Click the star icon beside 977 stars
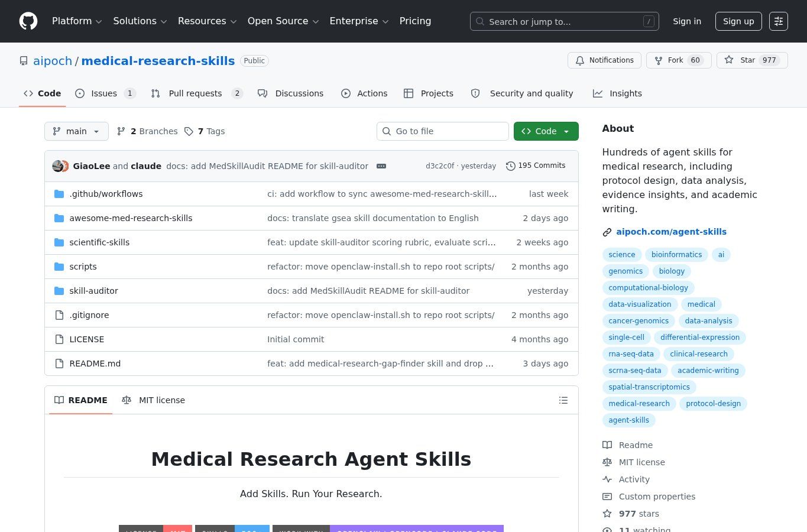This screenshot has width=807, height=532. 607,514
